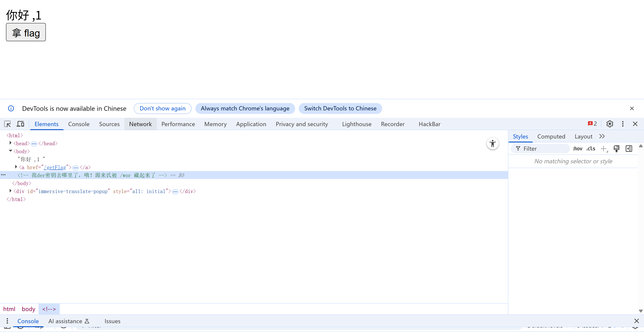Expand the head element node
The width and height of the screenshot is (644, 332).
[x=10, y=143]
